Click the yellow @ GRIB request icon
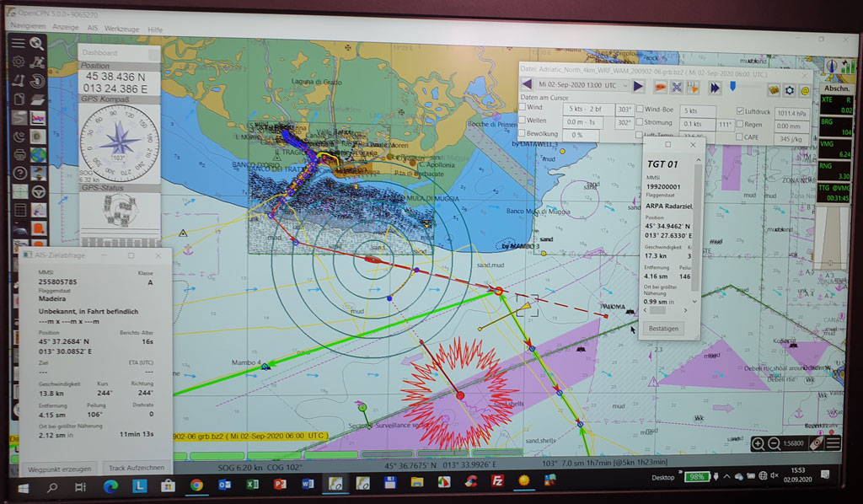Screen dimensions: 863x504 804,91
